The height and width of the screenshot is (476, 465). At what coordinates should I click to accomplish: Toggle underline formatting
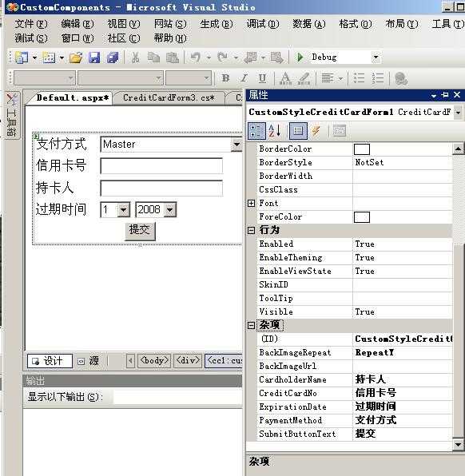pos(262,78)
